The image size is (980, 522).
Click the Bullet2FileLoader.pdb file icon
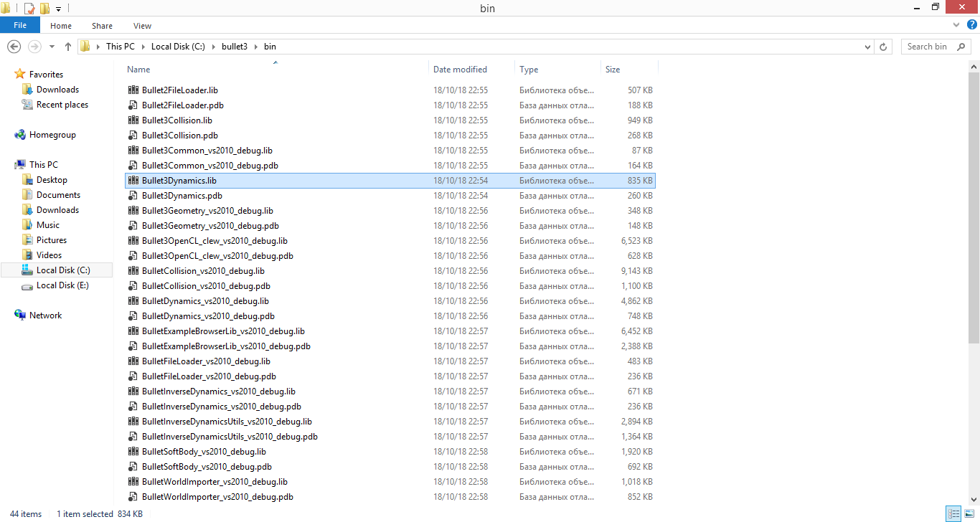tap(133, 105)
